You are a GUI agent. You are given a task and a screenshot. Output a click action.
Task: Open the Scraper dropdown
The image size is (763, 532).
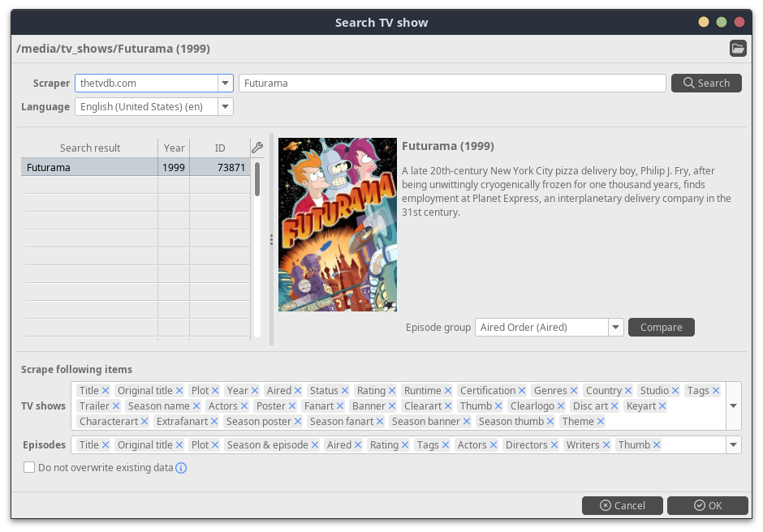(x=225, y=83)
